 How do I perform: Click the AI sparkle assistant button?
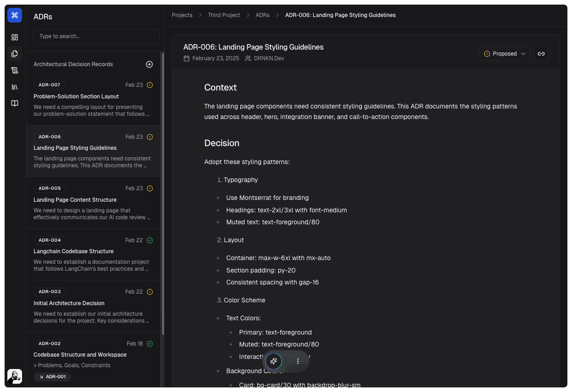274,361
